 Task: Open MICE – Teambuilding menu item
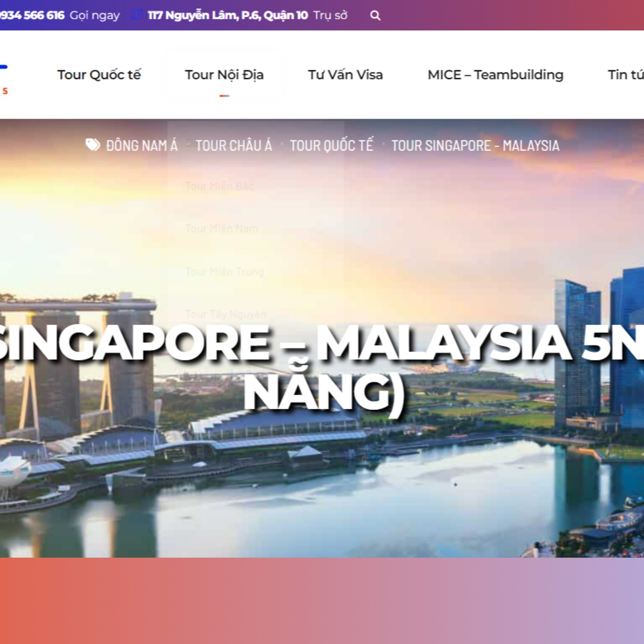click(x=495, y=75)
